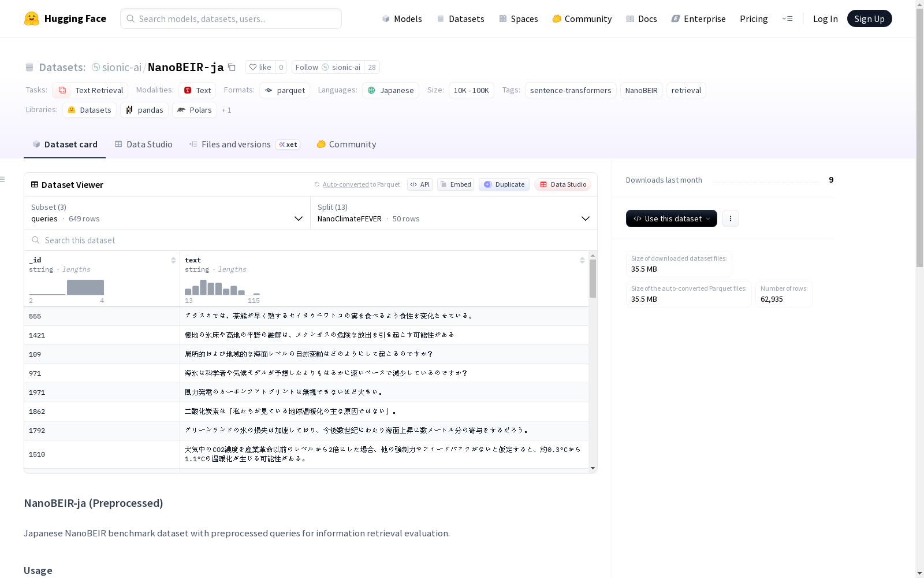Sort the _id column
The width and height of the screenshot is (924, 578).
click(173, 260)
